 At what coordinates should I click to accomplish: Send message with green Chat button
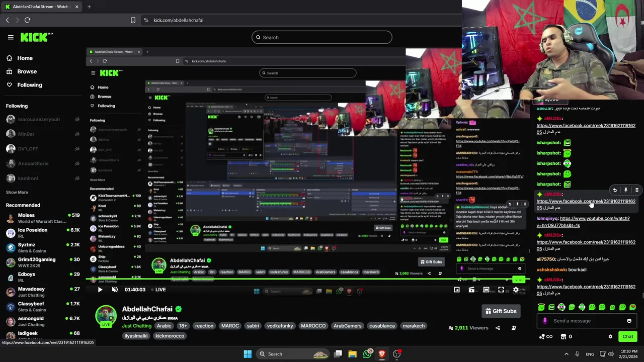click(x=627, y=336)
